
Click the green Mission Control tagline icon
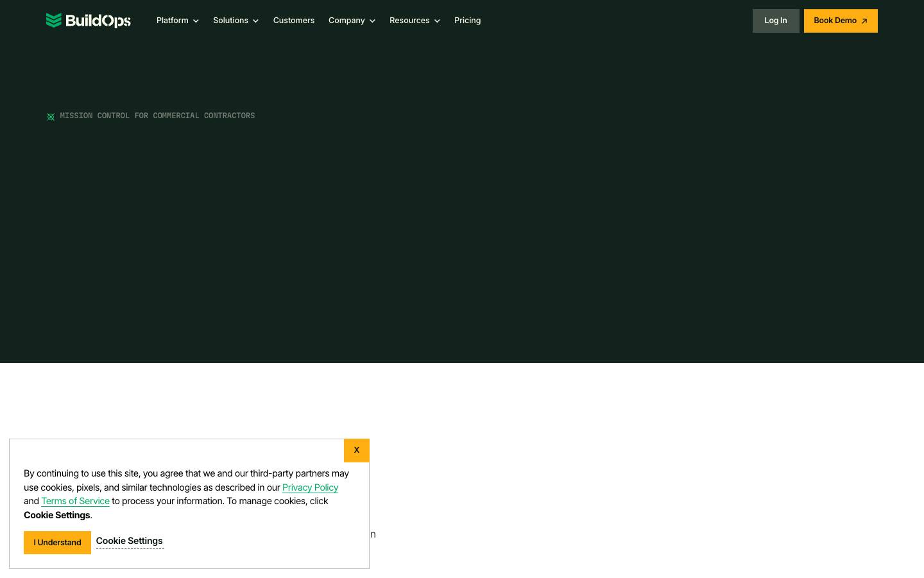coord(51,117)
